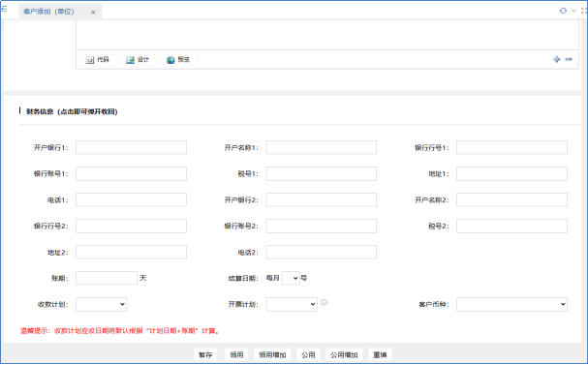This screenshot has width=588, height=365.
Task: Open the 收款计划 dropdown
Action: 102,304
